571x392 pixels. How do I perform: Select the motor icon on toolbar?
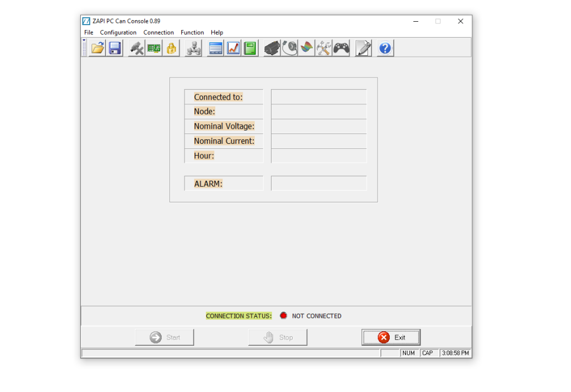(x=272, y=48)
